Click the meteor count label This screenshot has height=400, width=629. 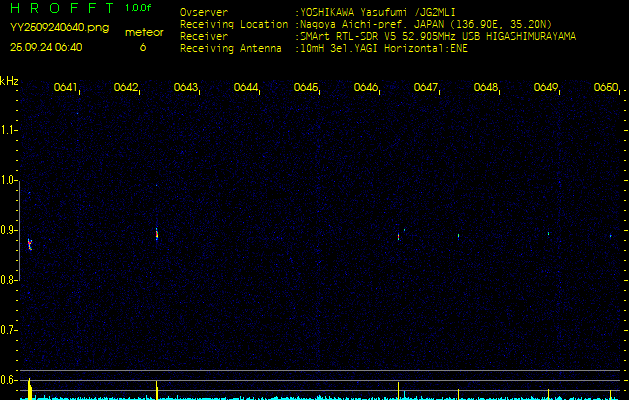[144, 32]
